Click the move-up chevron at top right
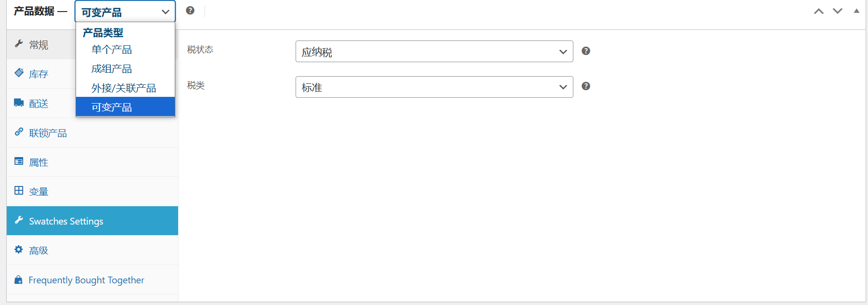 pos(819,10)
